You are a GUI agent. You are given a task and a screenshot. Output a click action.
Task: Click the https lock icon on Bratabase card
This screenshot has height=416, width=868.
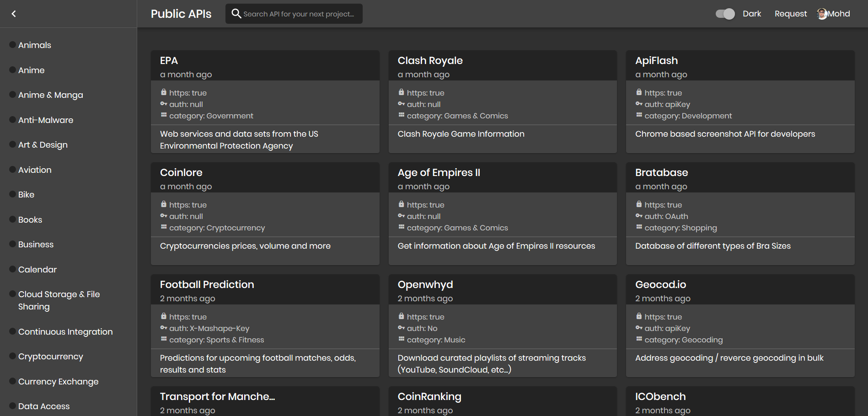[x=639, y=204]
